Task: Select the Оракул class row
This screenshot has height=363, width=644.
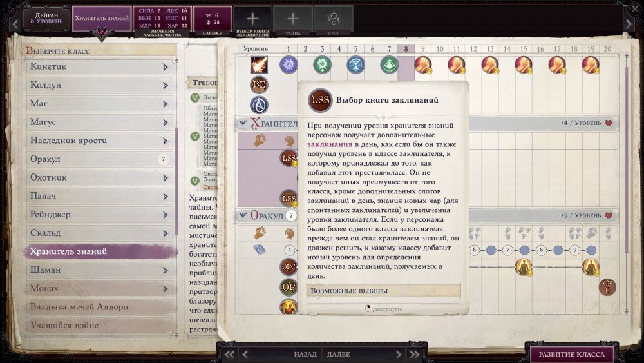Action: (99, 159)
